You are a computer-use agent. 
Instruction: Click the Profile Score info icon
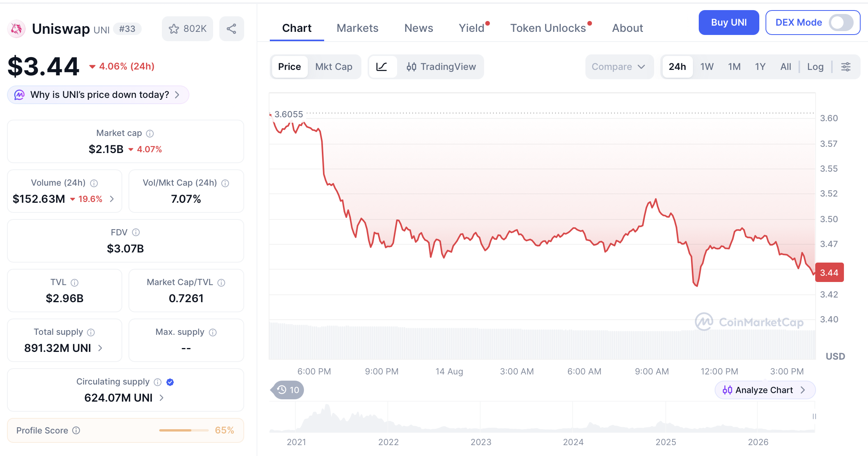(76, 430)
